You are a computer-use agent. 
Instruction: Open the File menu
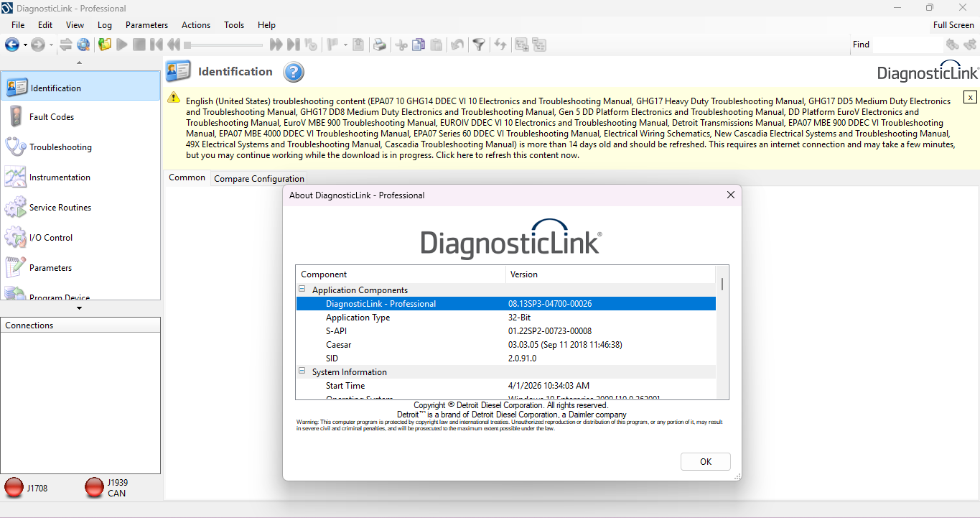tap(18, 25)
